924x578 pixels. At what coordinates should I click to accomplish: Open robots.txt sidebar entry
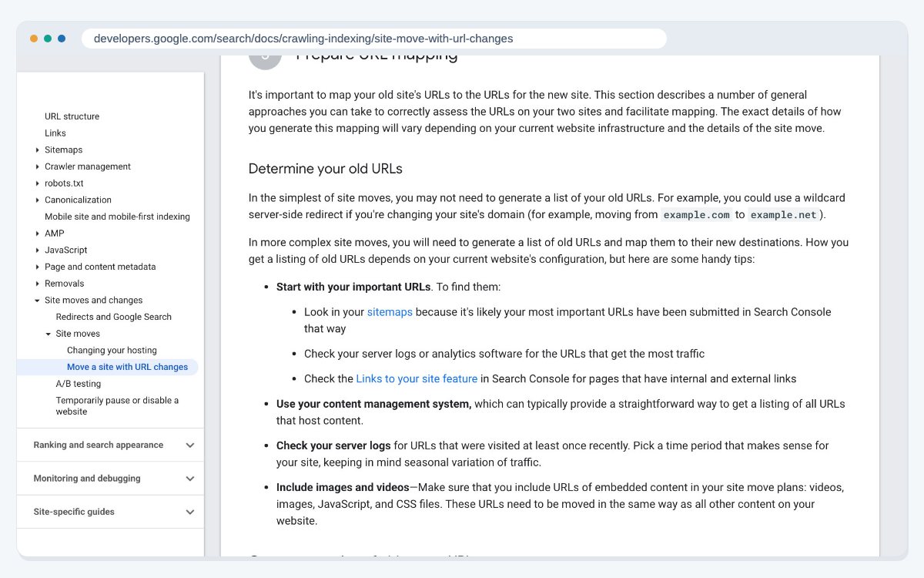click(64, 183)
